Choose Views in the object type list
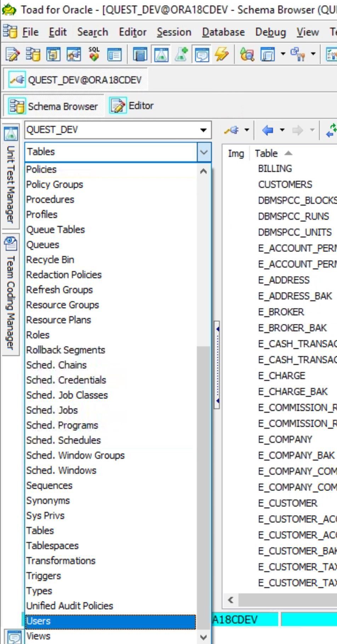Viewport: 337px width, 644px height. tap(110, 636)
